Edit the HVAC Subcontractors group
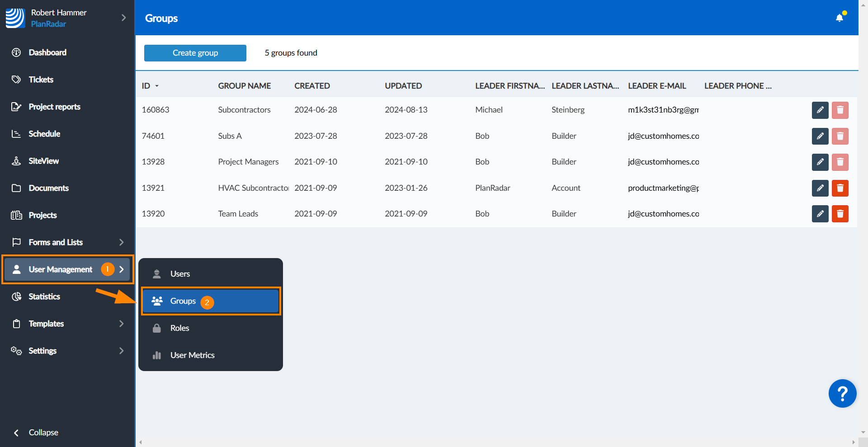Image resolution: width=868 pixels, height=447 pixels. (820, 188)
